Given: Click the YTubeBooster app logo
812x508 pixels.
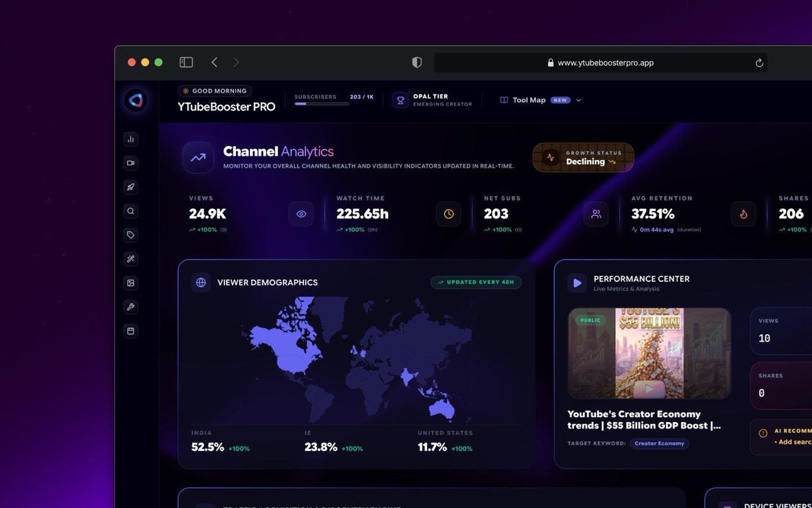Looking at the screenshot, I should click(x=135, y=100).
